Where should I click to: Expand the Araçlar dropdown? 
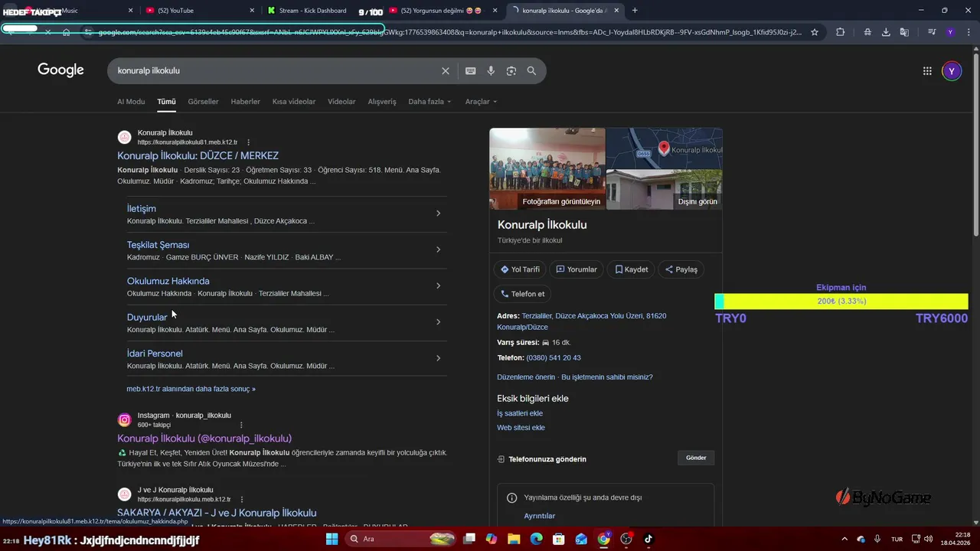(x=481, y=102)
